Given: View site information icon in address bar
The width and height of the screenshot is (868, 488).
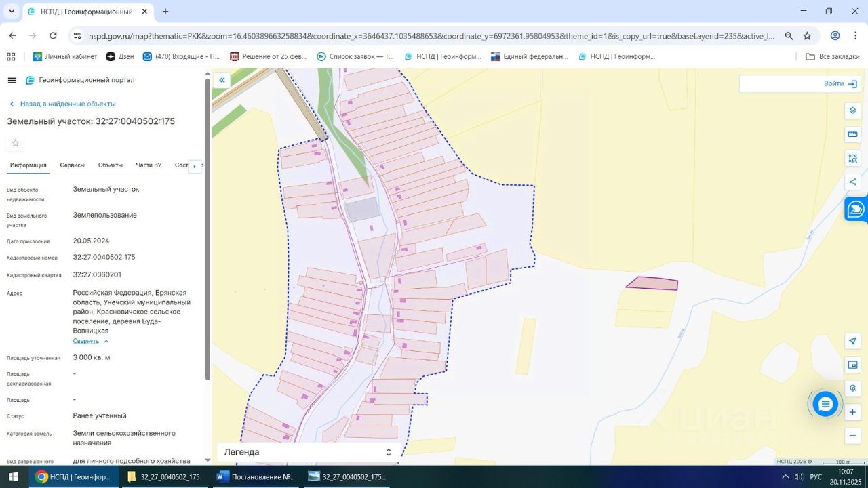Looking at the screenshot, I should pyautogui.click(x=77, y=36).
